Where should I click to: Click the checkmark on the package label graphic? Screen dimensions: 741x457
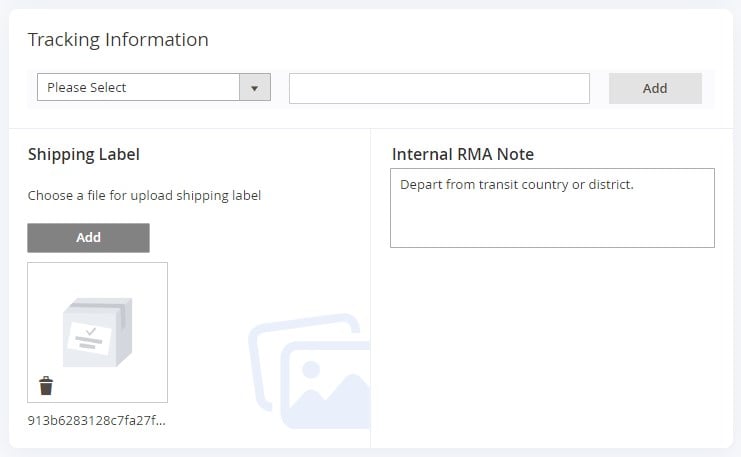tap(91, 331)
